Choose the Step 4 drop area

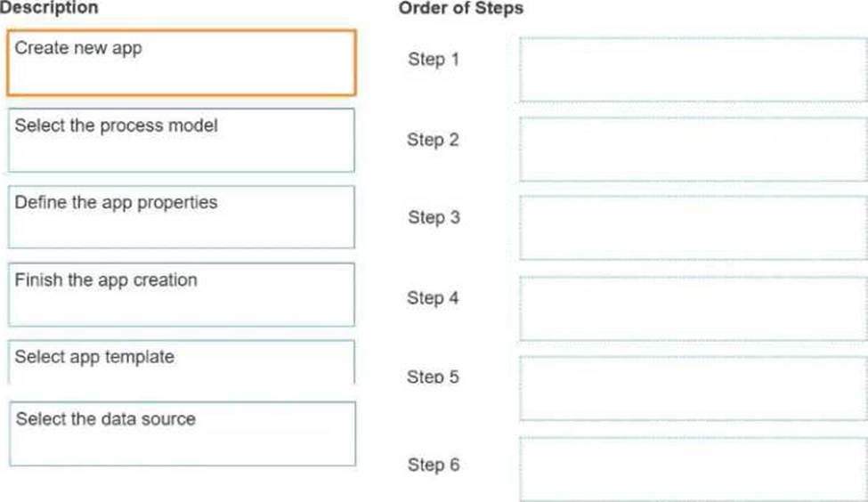pos(692,308)
